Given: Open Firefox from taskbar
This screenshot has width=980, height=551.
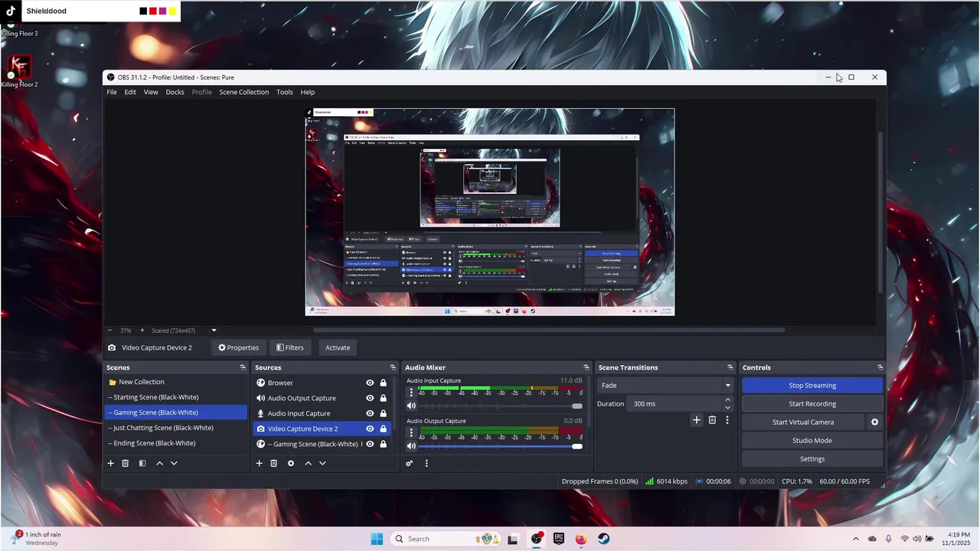Looking at the screenshot, I should (581, 539).
